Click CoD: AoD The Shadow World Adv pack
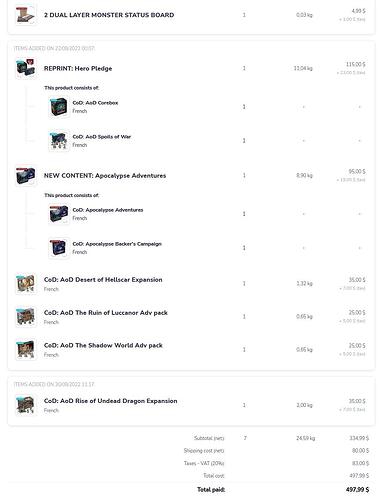This screenshot has width=383, height=500. (103, 345)
